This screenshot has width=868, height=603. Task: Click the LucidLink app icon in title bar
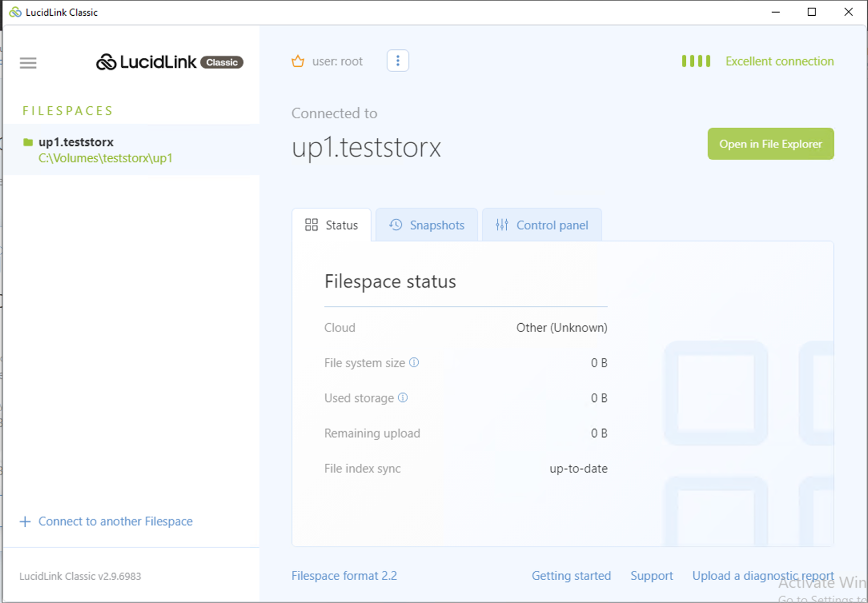(x=15, y=12)
